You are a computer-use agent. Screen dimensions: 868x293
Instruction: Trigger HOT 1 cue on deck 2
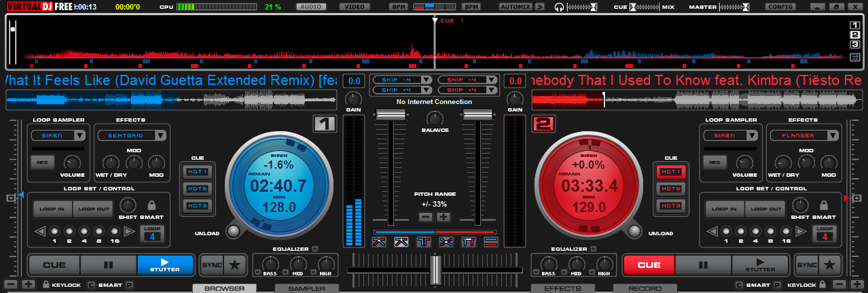pyautogui.click(x=671, y=171)
